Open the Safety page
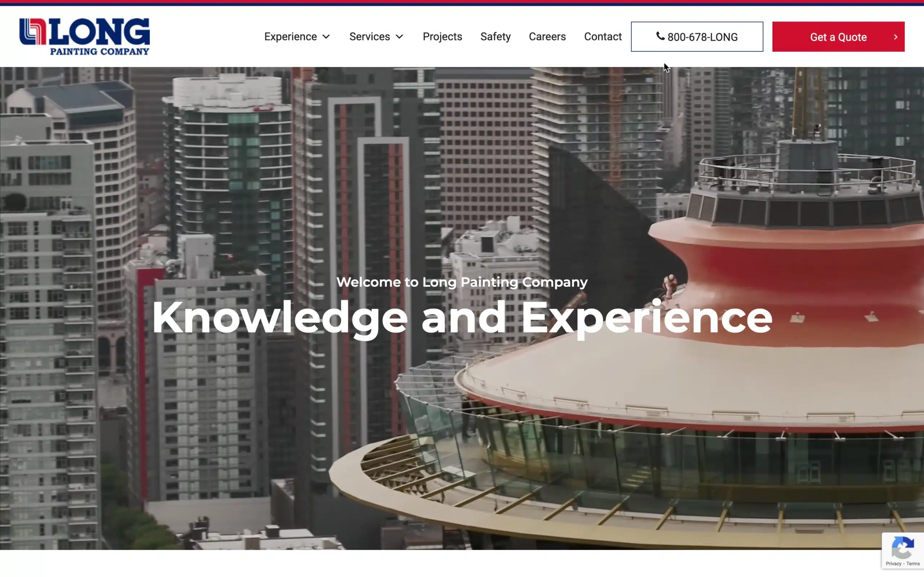Image resolution: width=924 pixels, height=577 pixels. coord(495,37)
